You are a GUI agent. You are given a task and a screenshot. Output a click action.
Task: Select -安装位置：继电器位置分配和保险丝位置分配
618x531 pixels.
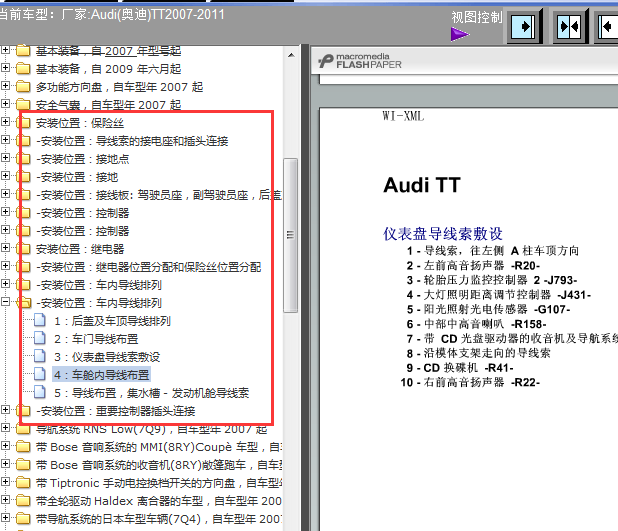coord(149,267)
